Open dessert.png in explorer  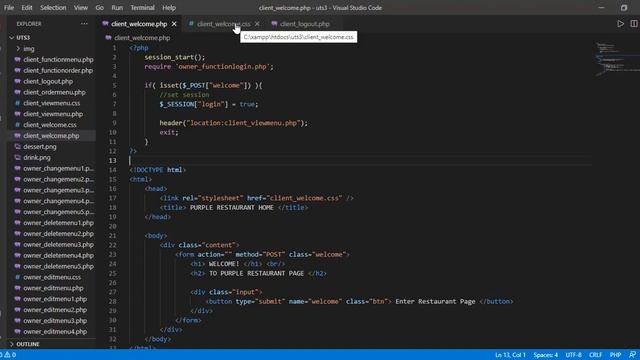tap(40, 147)
